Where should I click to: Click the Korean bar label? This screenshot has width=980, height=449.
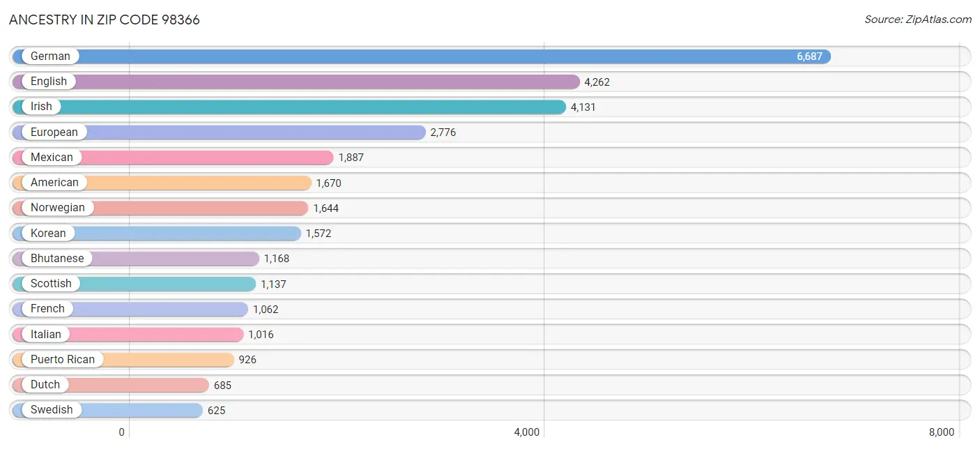(x=48, y=234)
